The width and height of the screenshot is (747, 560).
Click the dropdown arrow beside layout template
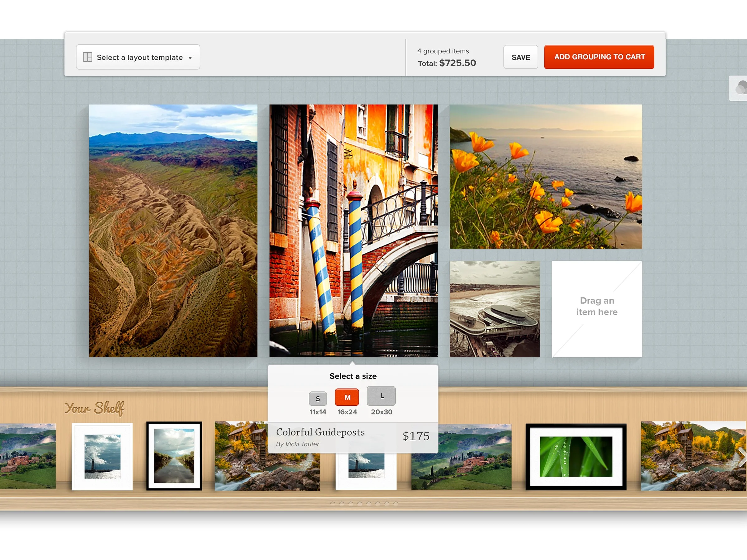tap(190, 58)
